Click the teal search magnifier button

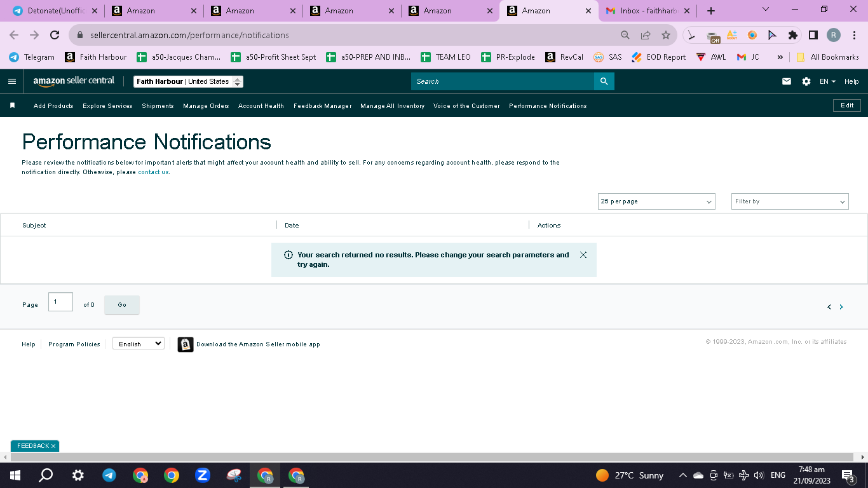[x=604, y=81]
